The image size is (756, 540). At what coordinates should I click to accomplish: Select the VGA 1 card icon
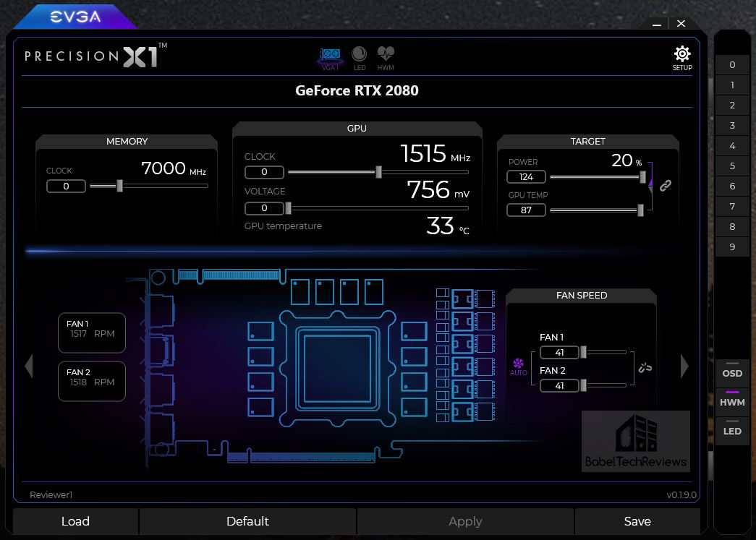[331, 59]
